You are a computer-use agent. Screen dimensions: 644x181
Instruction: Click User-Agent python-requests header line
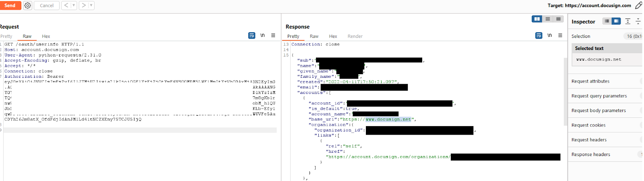(x=53, y=55)
